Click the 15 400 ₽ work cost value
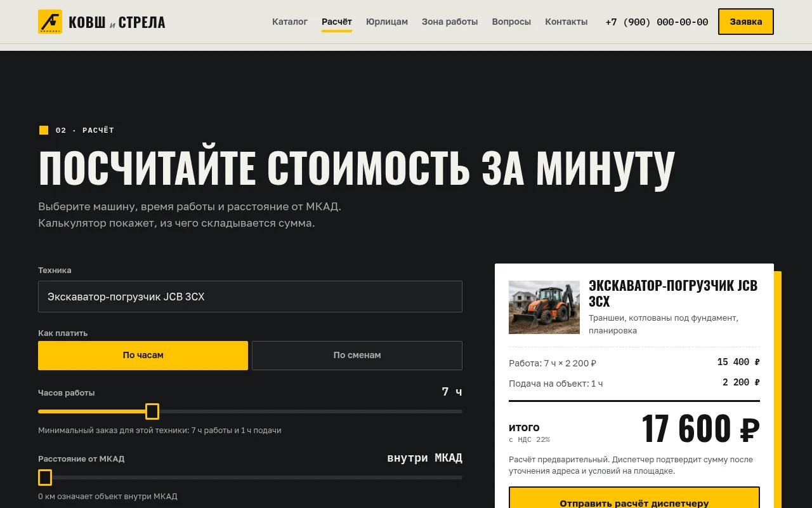The height and width of the screenshot is (508, 812). tap(738, 362)
